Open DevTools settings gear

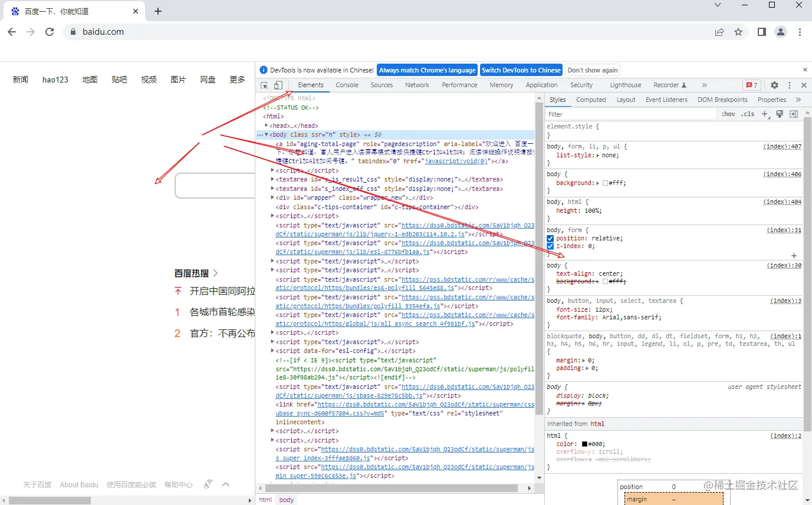coord(774,85)
